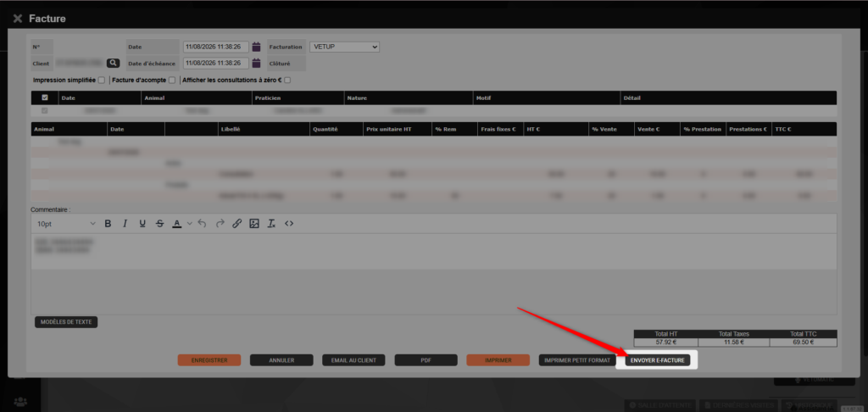Tick Afficher les consultations à zéro €
The height and width of the screenshot is (412, 868).
click(287, 81)
